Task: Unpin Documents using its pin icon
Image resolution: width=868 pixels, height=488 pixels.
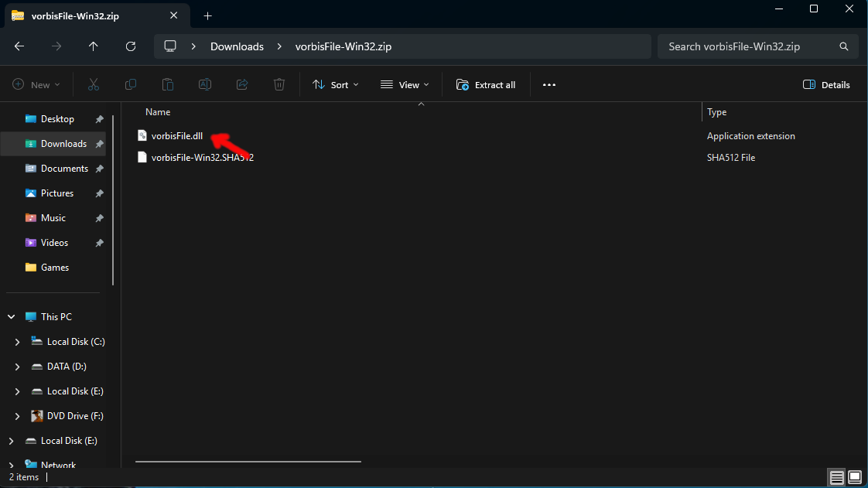Action: click(100, 169)
